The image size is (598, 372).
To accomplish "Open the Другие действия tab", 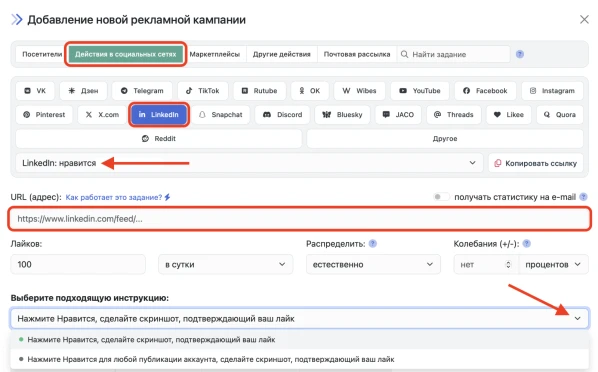I will tap(281, 54).
